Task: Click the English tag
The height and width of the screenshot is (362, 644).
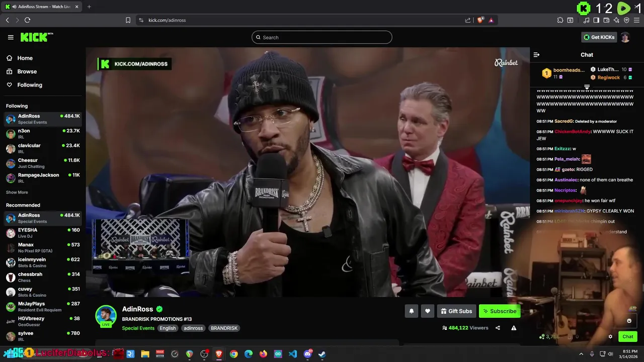Action: [x=168, y=328]
